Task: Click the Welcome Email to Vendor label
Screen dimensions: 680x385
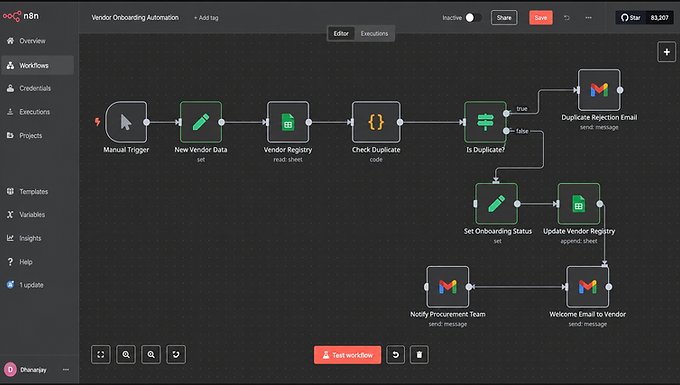Action: tap(588, 314)
